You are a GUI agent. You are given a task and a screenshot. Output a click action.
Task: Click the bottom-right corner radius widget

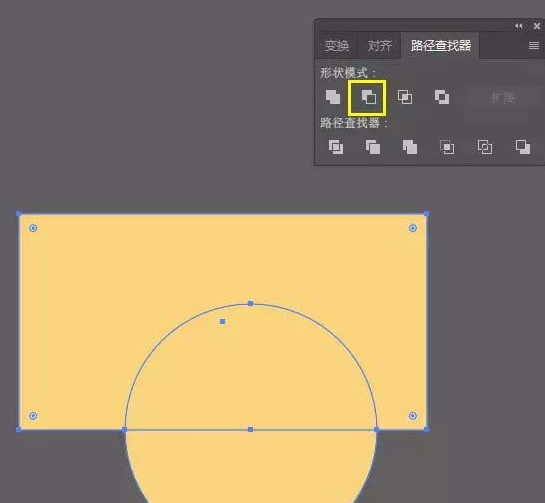coord(413,416)
